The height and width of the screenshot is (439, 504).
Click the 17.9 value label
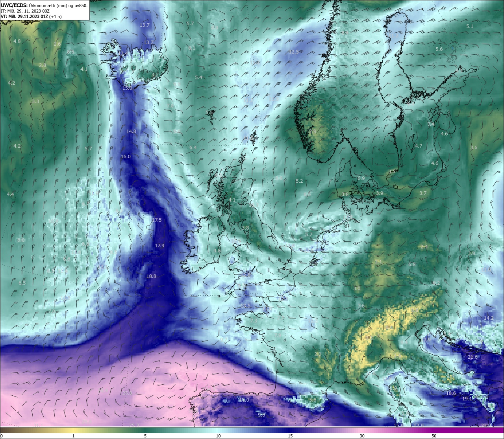click(159, 246)
